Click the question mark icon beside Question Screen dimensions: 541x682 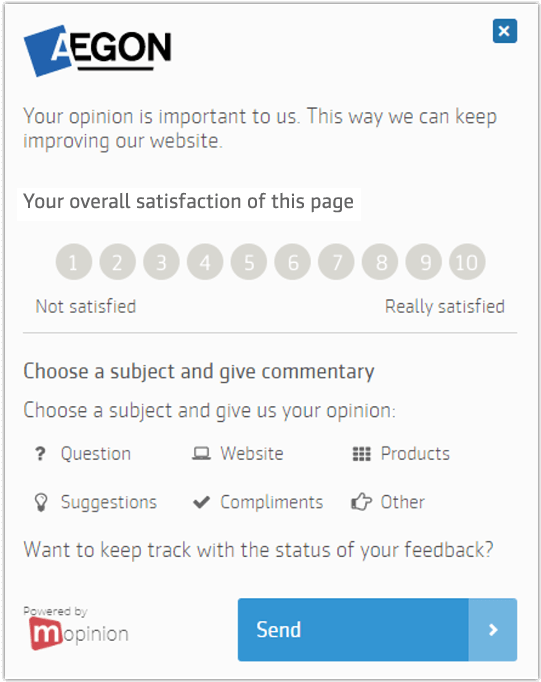click(40, 454)
